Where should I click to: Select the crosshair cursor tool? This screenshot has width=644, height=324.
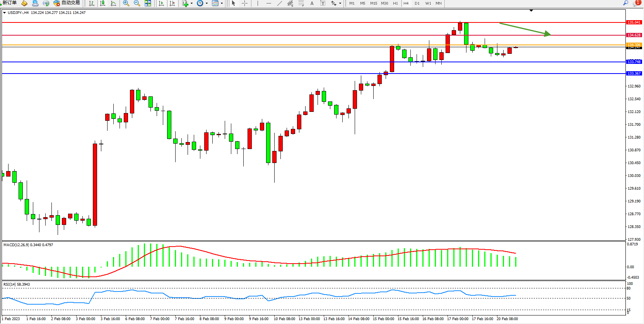tap(244, 3)
